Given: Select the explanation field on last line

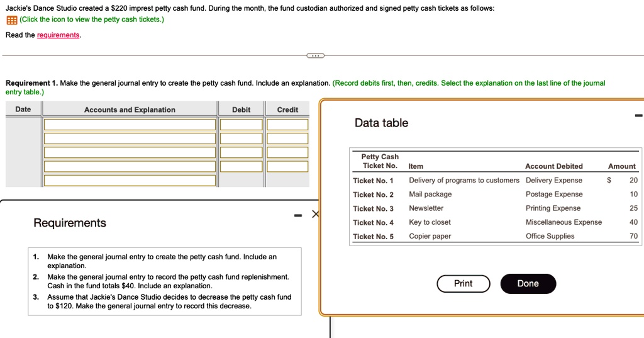Looking at the screenshot, I should pos(130,180).
